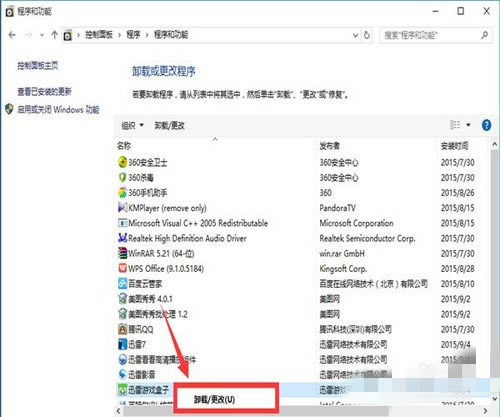This screenshot has width=500, height=417.
Task: Click 卸载/更改 in the toolbar
Action: 169,125
